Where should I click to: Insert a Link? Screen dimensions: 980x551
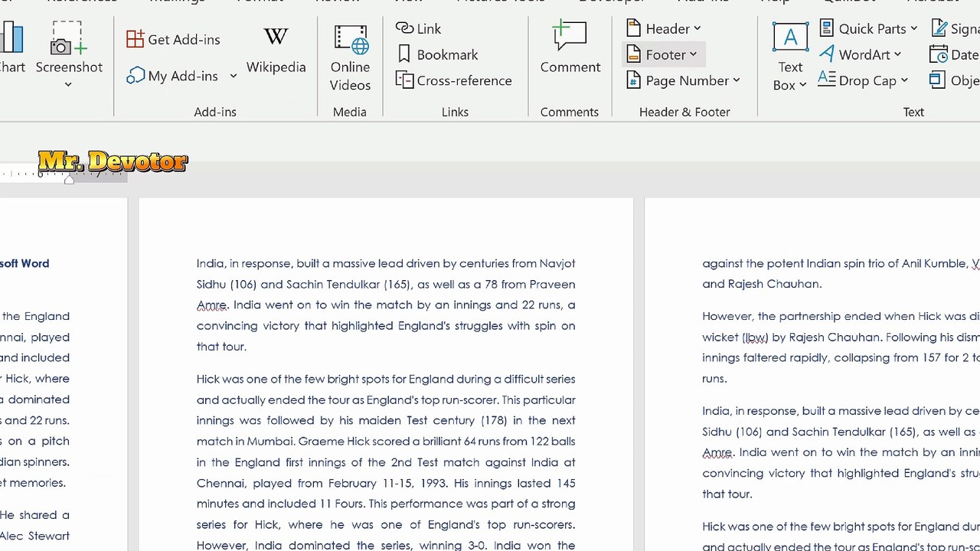[419, 28]
